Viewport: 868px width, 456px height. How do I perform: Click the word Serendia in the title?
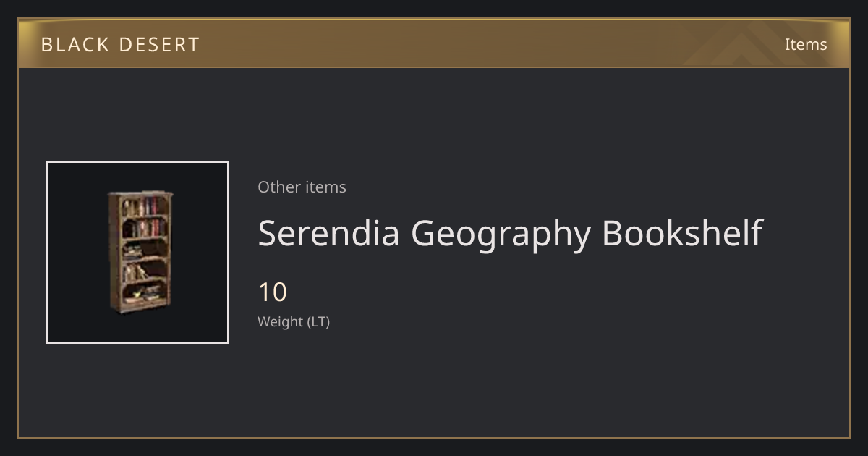point(328,234)
